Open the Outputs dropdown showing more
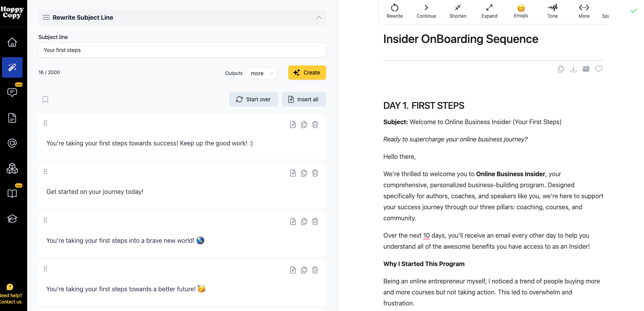 (261, 73)
